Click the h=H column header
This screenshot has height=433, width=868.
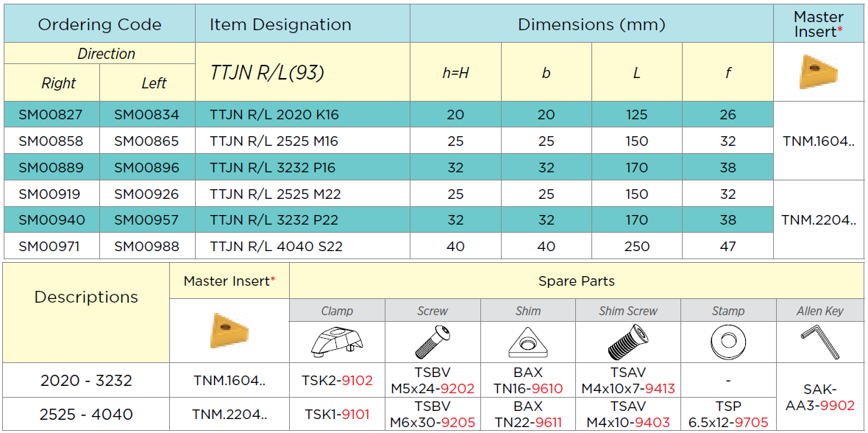click(x=455, y=73)
